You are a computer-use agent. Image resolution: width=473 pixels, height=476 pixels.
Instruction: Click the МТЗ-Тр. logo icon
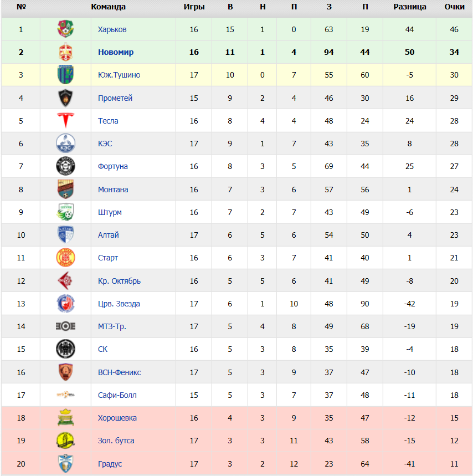(x=65, y=326)
